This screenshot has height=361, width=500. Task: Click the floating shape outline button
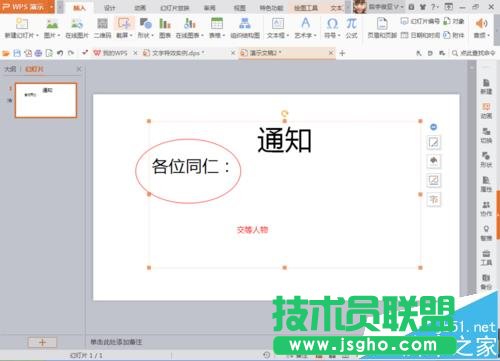pyautogui.click(x=434, y=180)
